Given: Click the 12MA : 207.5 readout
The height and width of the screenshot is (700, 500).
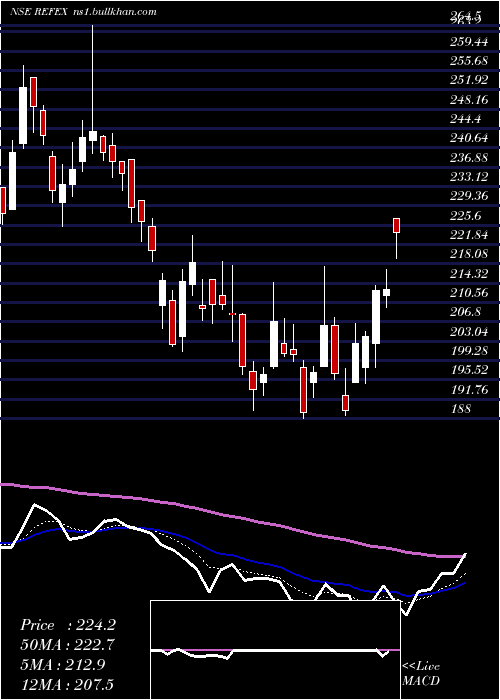Looking at the screenshot, I should click(x=67, y=684).
